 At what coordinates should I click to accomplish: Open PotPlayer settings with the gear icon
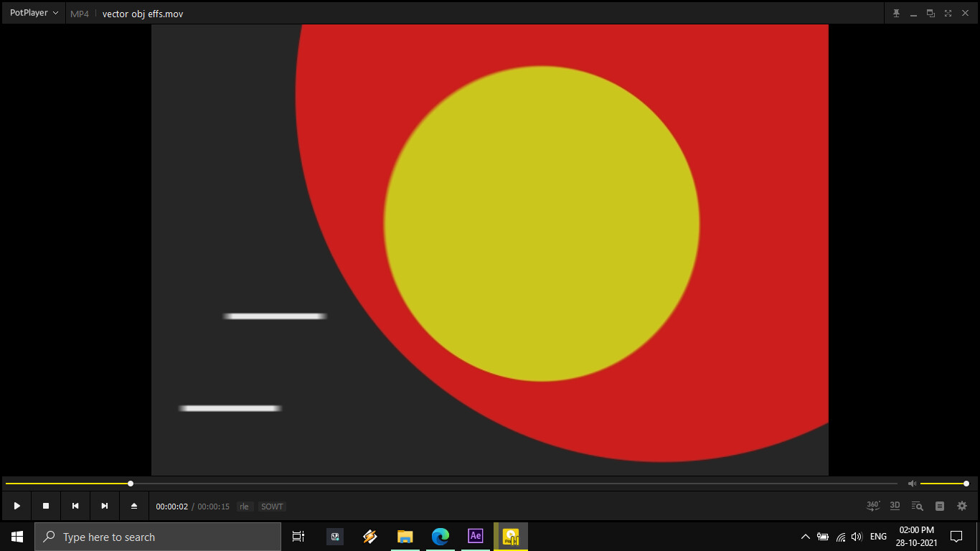click(961, 506)
